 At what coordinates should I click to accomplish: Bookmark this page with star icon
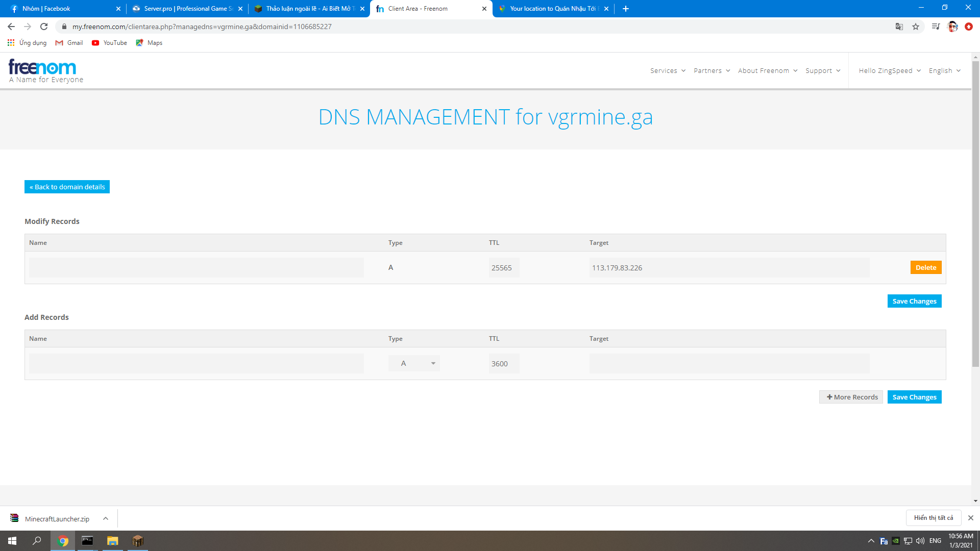pyautogui.click(x=916, y=27)
